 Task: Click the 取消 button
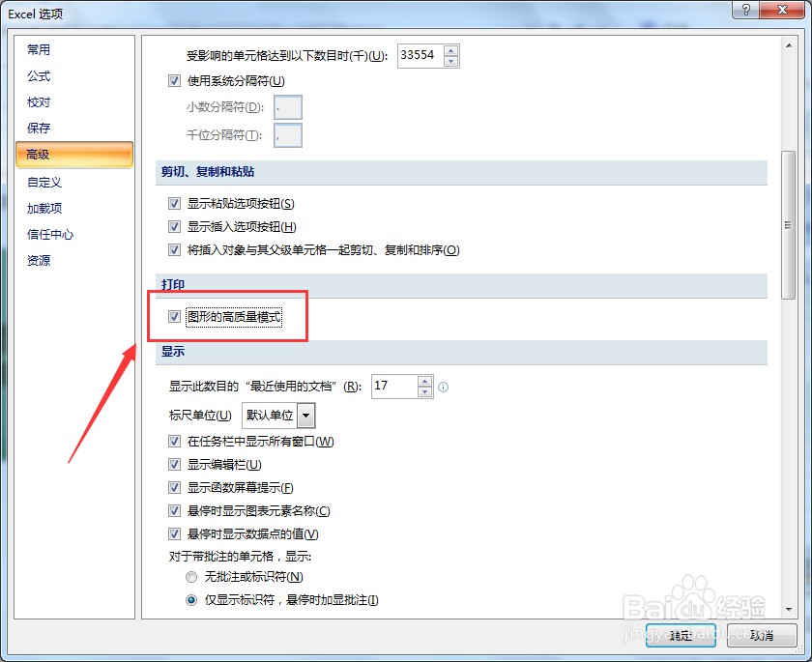[762, 635]
